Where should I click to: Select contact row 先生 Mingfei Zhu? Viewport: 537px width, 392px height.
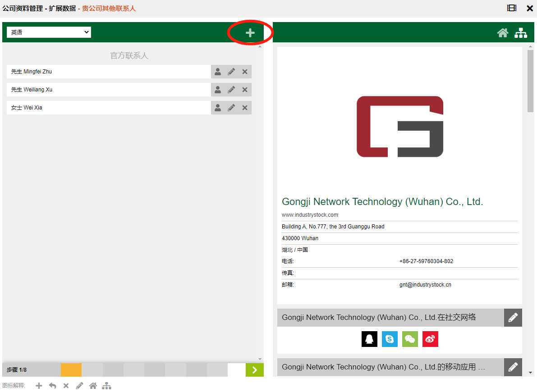(x=108, y=72)
